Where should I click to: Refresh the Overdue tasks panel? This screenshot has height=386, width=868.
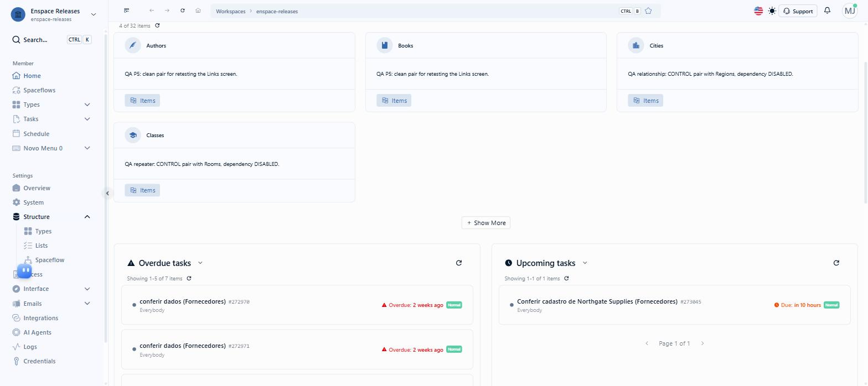(x=459, y=263)
